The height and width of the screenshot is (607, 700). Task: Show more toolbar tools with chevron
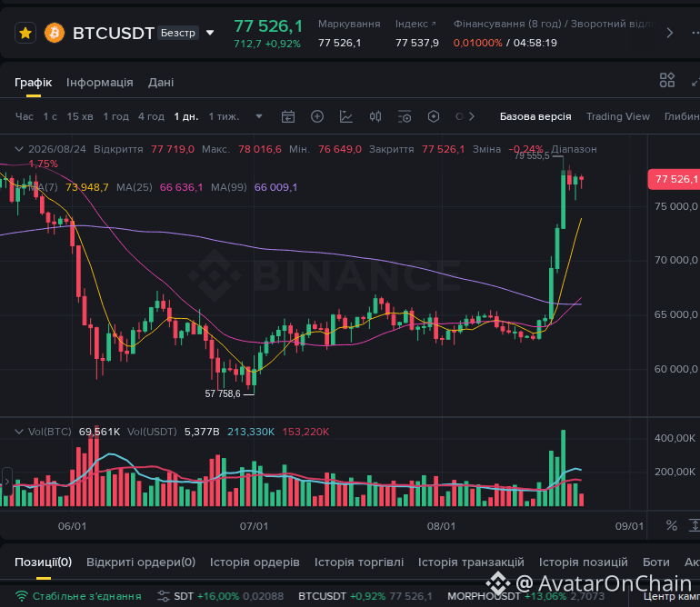tap(472, 116)
